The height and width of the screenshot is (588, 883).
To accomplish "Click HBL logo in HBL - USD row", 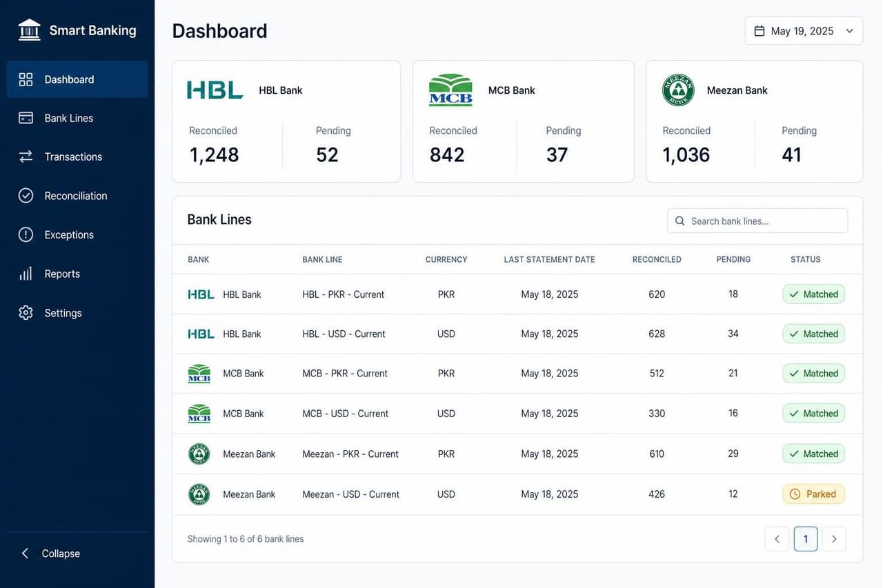I will click(201, 334).
